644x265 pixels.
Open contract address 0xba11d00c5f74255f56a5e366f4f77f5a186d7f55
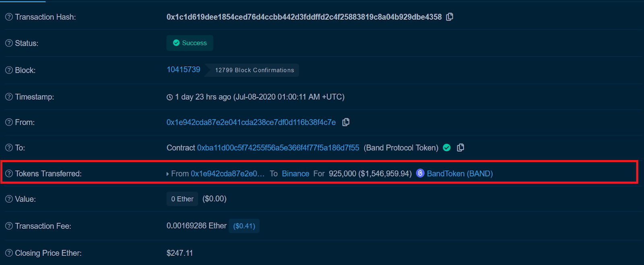pyautogui.click(x=278, y=148)
